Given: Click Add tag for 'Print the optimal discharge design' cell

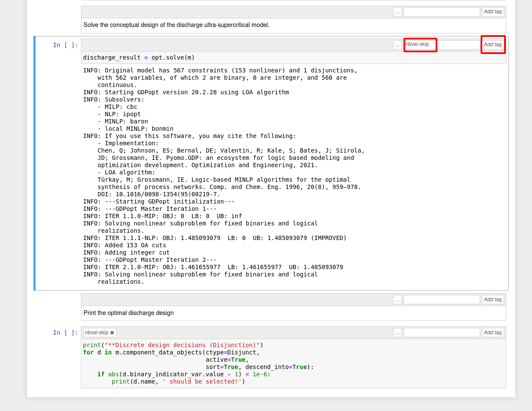Looking at the screenshot, I should point(493,300).
